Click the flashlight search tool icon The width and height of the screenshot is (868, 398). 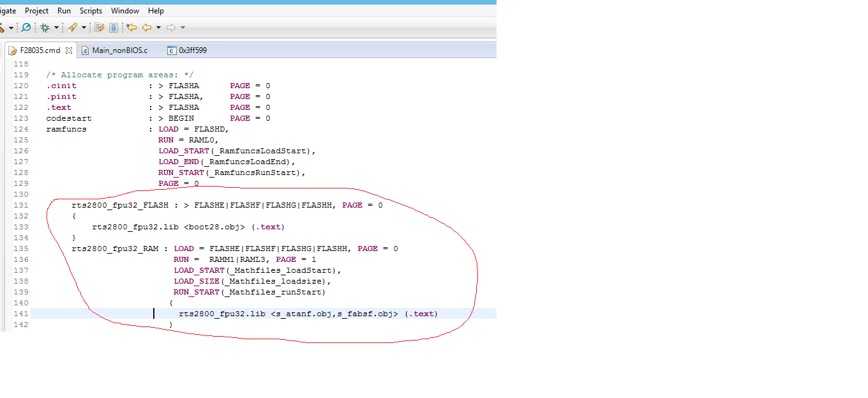click(72, 27)
